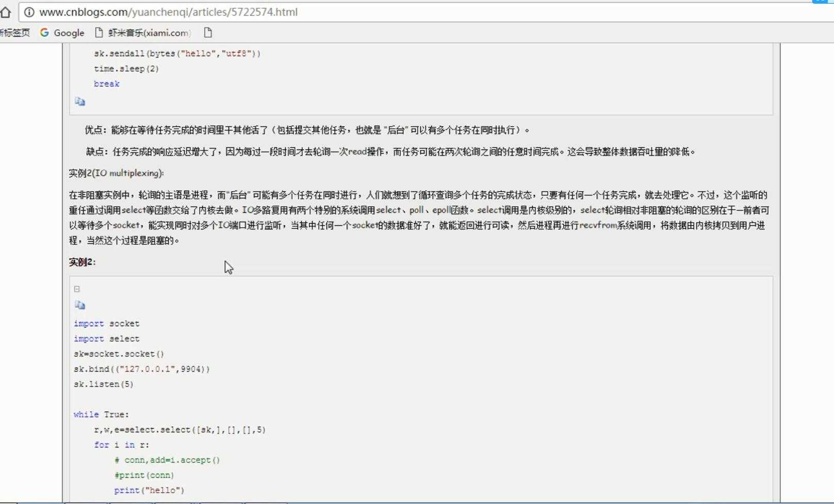Click the 'for i in r:' line
The image size is (834, 504).
(121, 445)
